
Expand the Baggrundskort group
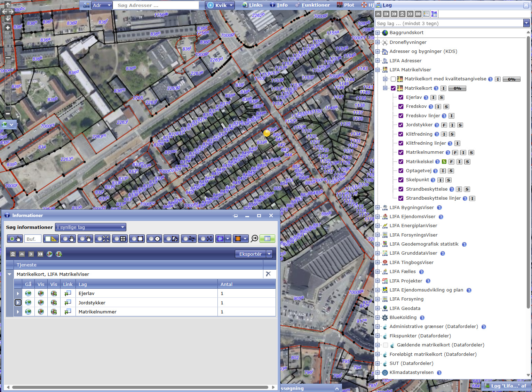[x=378, y=32]
